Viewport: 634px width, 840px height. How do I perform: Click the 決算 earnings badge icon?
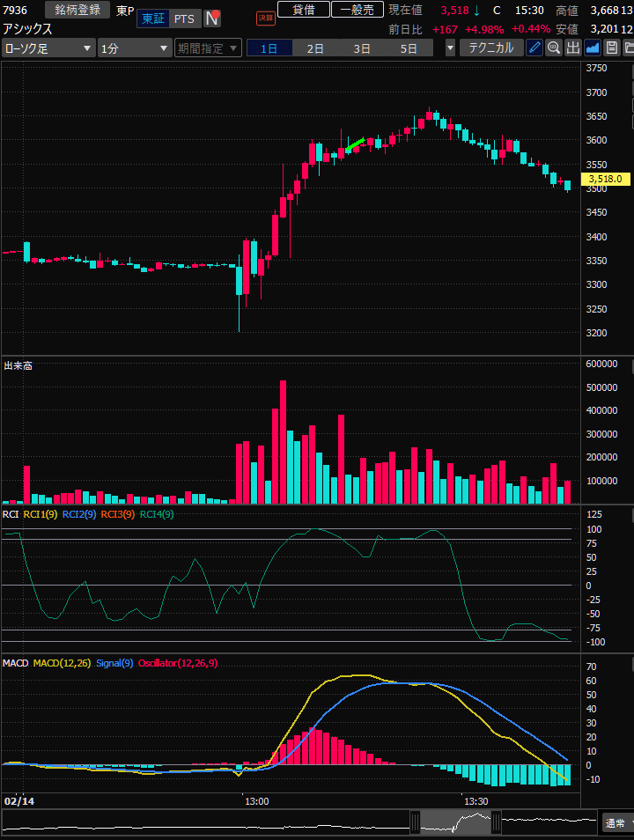[265, 18]
